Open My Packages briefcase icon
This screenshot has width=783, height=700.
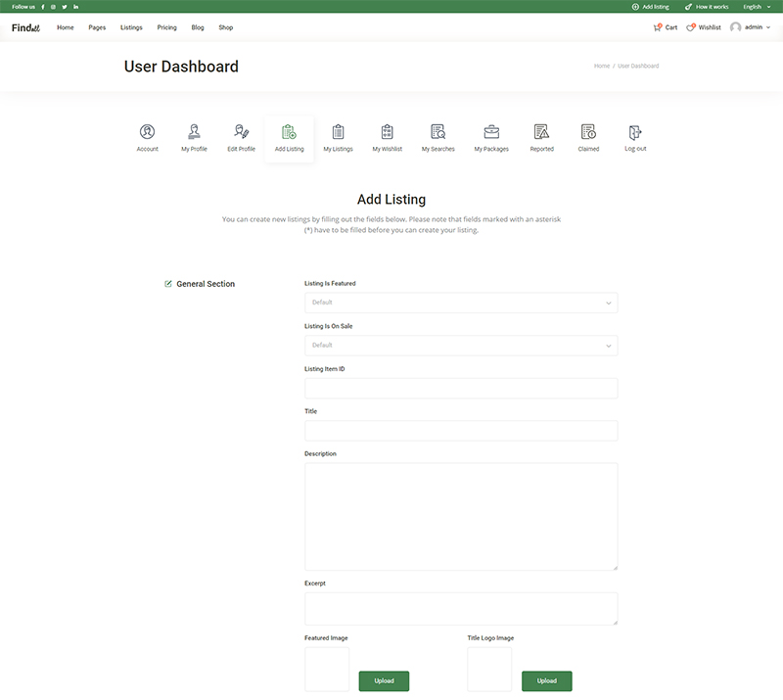491,132
